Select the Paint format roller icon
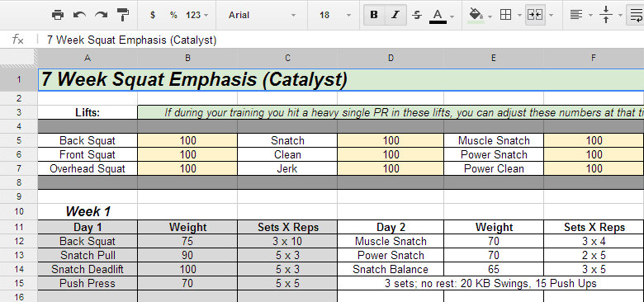644x302 pixels. point(123,15)
